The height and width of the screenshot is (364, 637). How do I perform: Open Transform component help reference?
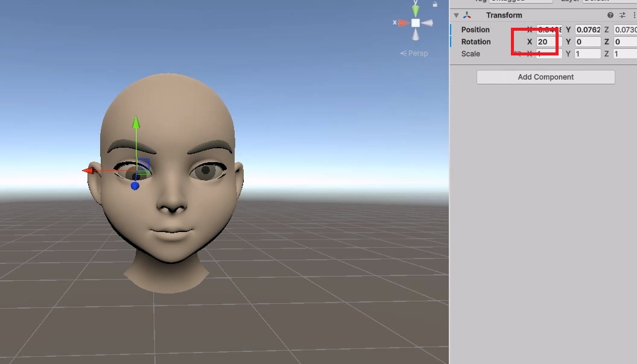coord(610,15)
